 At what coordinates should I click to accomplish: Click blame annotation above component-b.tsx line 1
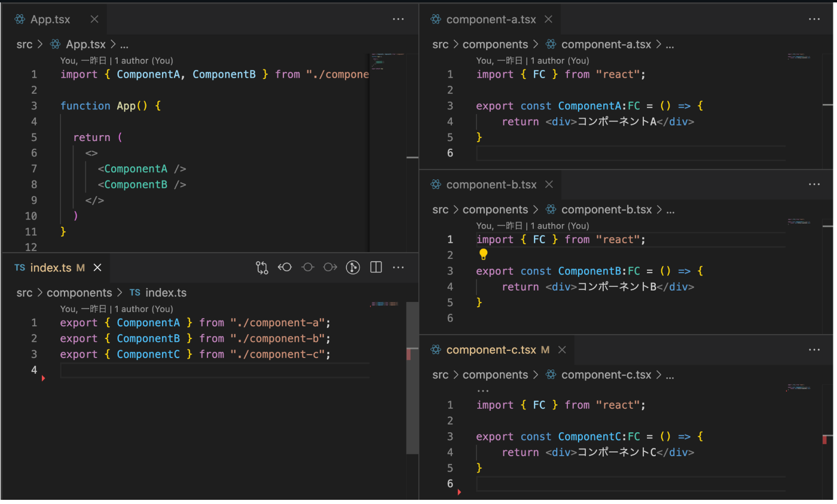tap(533, 226)
